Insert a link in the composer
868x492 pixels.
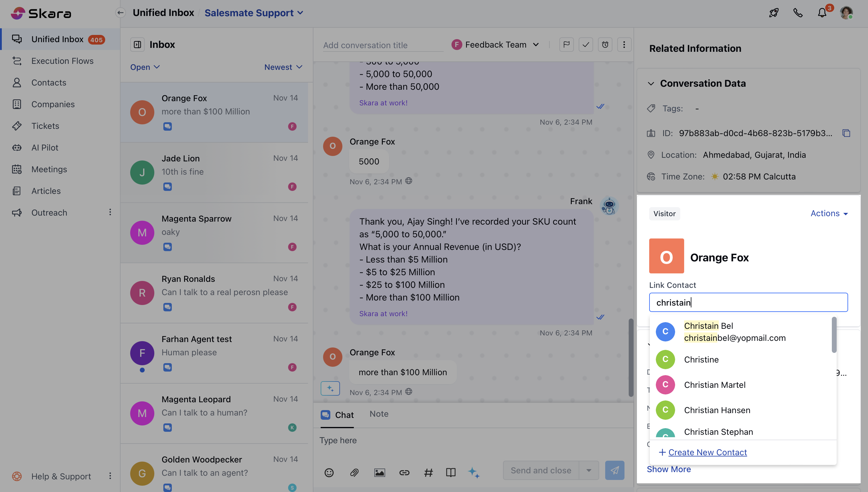[404, 472]
